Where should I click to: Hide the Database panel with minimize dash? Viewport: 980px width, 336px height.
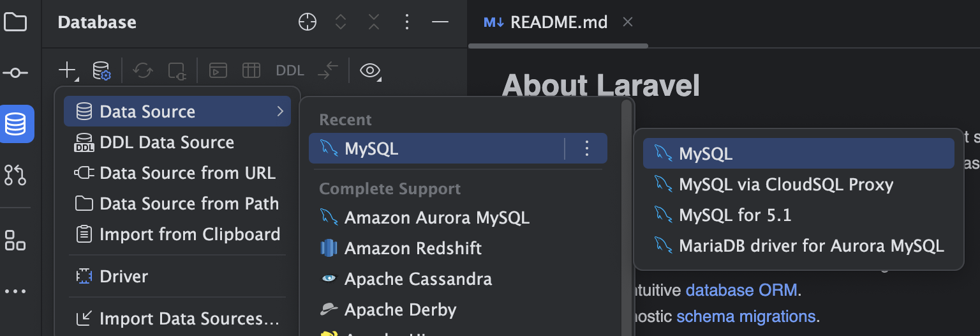coord(440,22)
